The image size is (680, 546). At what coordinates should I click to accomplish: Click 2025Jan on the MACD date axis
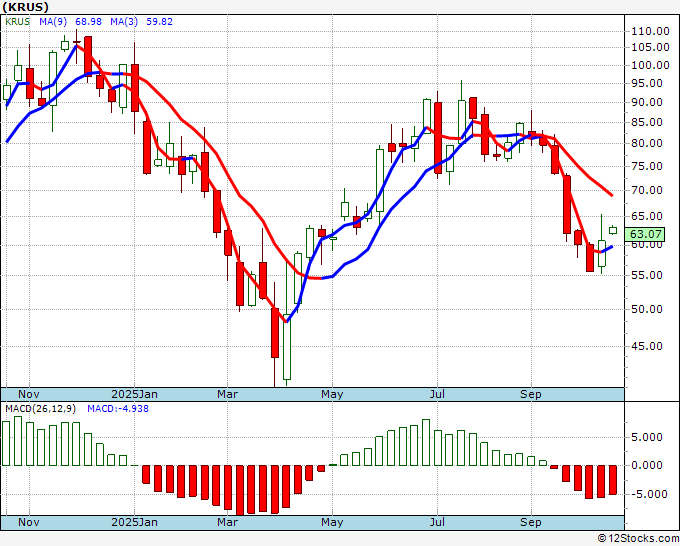tap(134, 522)
